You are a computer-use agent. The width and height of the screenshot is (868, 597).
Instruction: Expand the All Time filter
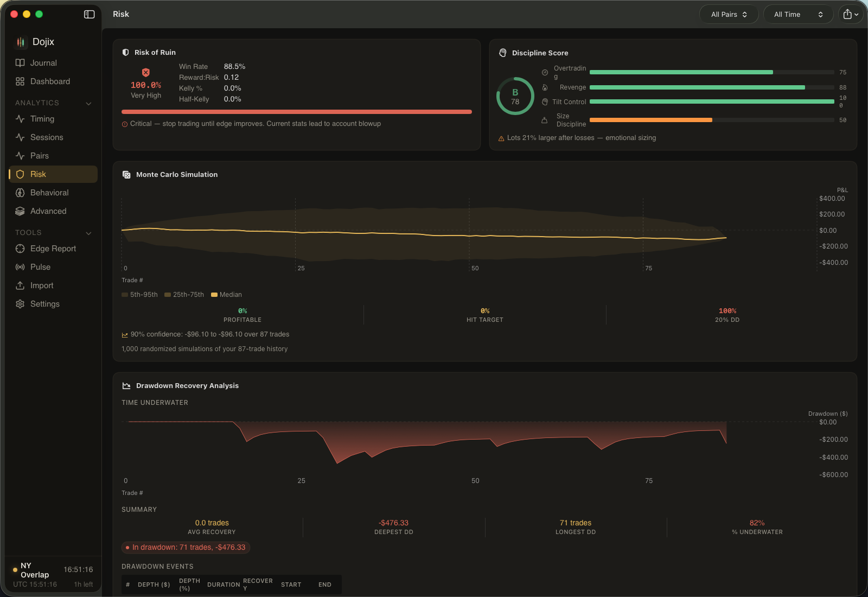pos(798,14)
